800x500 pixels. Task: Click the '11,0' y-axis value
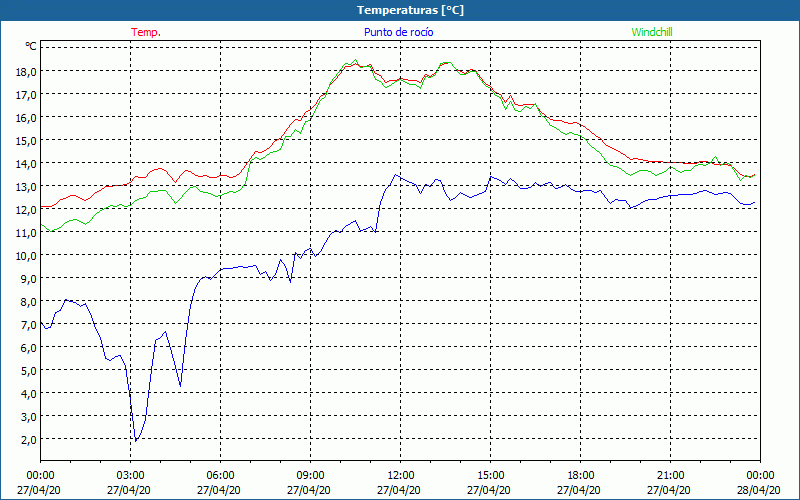(x=26, y=233)
